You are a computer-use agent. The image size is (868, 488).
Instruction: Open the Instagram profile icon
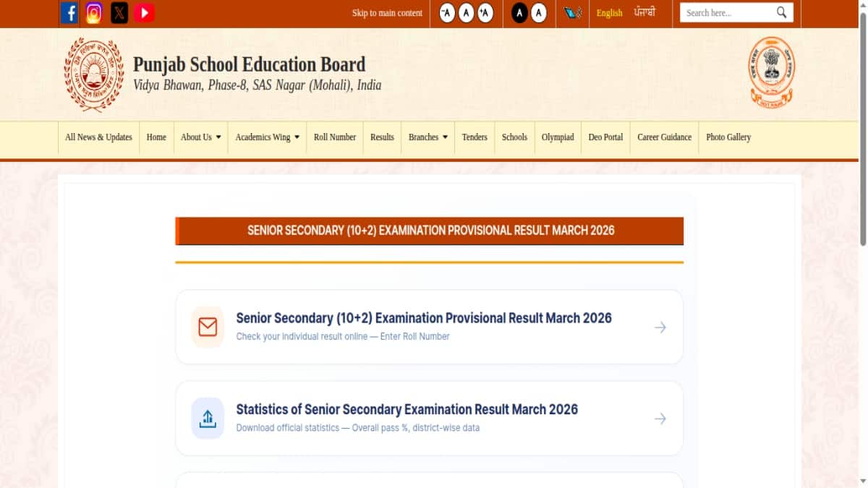click(94, 13)
